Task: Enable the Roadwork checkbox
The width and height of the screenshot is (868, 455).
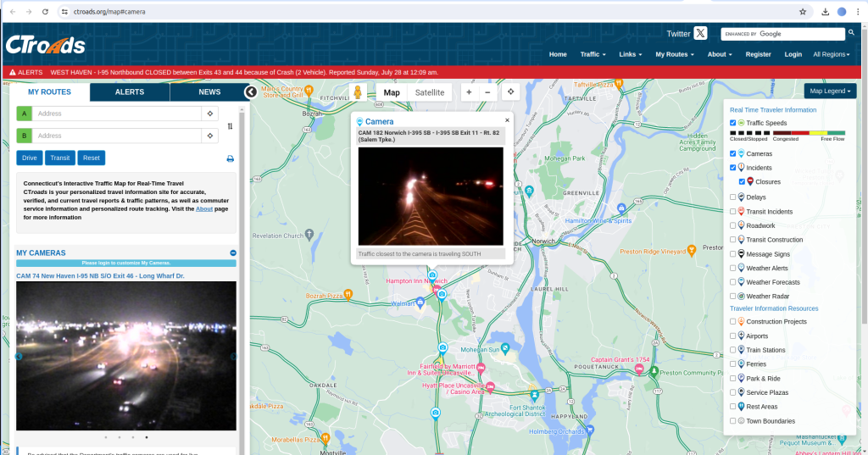Action: click(x=733, y=225)
